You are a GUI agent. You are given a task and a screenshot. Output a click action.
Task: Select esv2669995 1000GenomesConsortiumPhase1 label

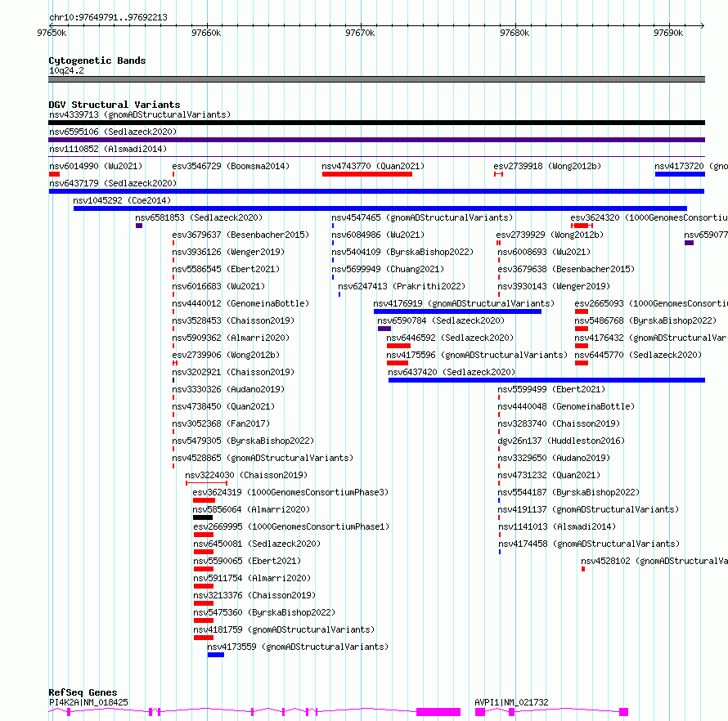tap(291, 526)
